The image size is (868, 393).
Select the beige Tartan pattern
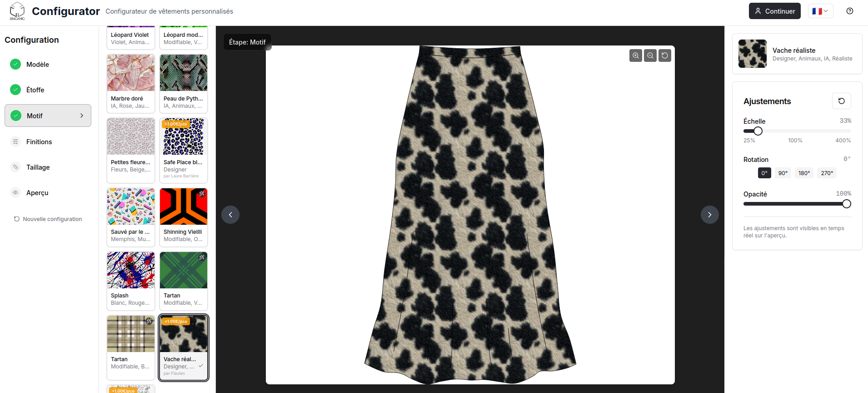tap(131, 348)
